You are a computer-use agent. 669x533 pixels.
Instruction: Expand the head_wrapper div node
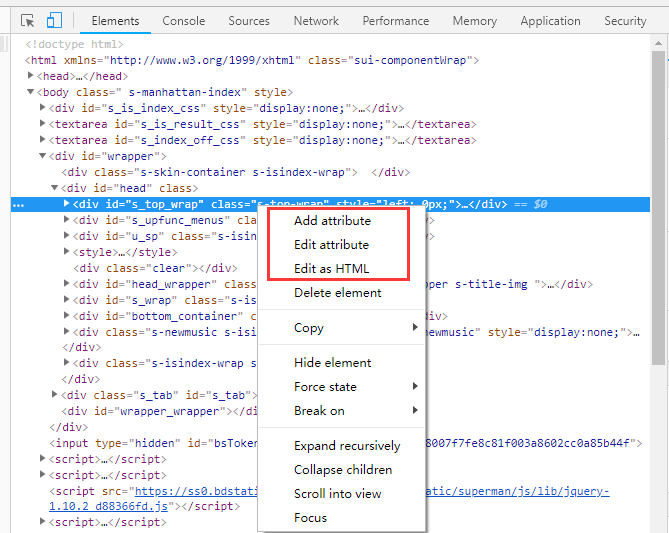click(66, 283)
